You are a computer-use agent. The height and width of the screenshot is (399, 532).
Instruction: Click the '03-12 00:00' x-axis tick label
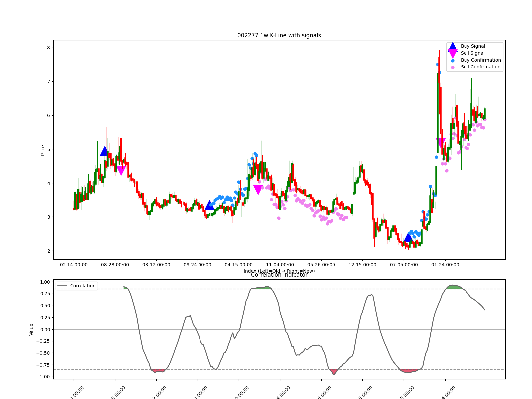156,265
